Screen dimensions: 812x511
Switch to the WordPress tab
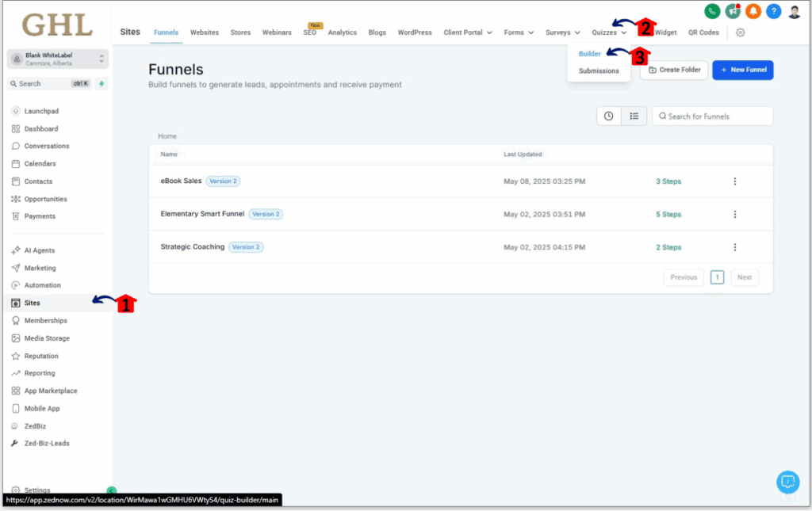(x=414, y=32)
